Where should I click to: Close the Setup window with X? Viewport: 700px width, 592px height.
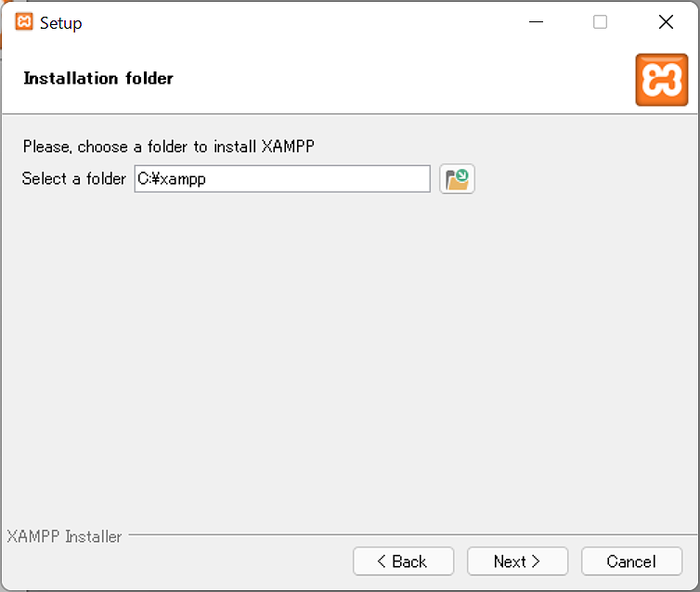click(666, 22)
